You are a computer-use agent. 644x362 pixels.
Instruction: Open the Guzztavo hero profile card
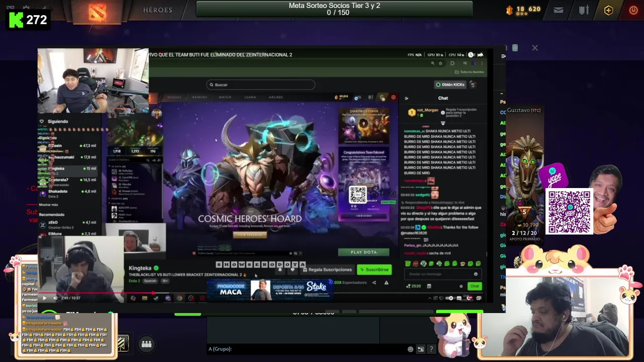(x=524, y=173)
